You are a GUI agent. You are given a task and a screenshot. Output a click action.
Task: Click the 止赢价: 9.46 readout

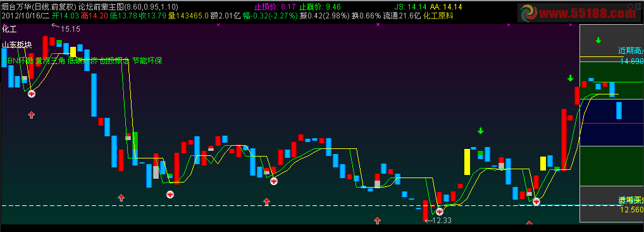tap(320, 6)
